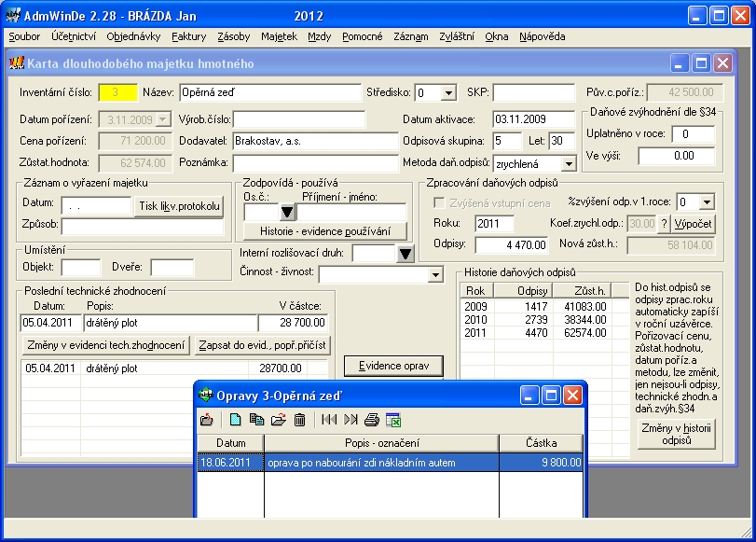Image resolution: width=756 pixels, height=542 pixels.
Task: Click the Název field containing Opěrná zeď
Action: click(x=270, y=92)
